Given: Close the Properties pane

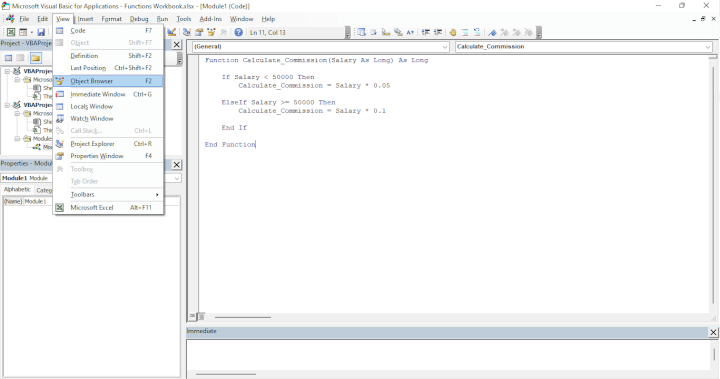Looking at the screenshot, I should tap(176, 164).
